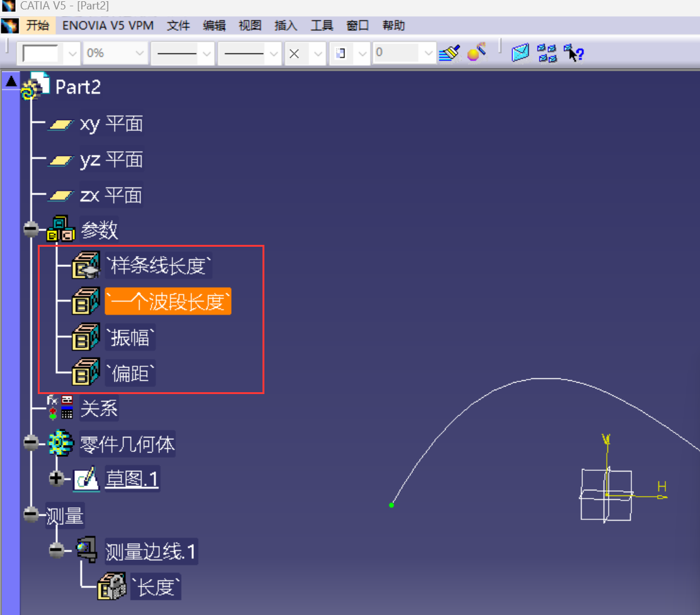The width and height of the screenshot is (700, 615).
Task: Collapse the 测量边线.1 node
Action: click(x=56, y=550)
